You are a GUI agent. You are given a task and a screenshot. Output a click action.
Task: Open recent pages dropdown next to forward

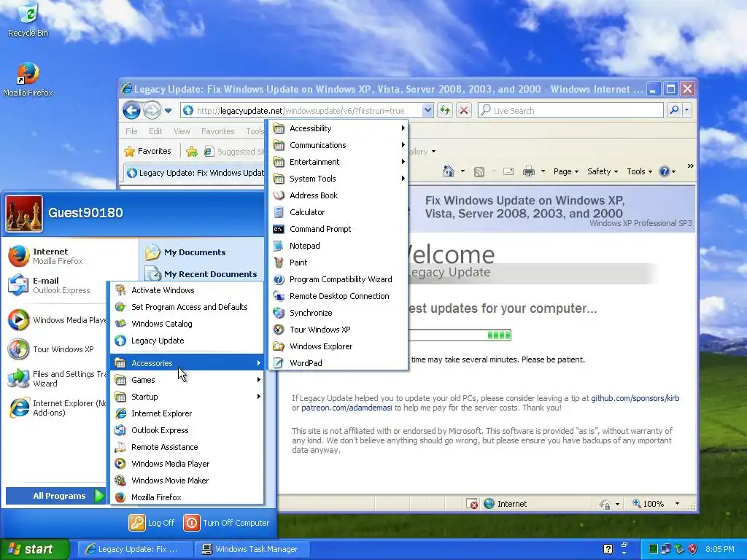[x=169, y=111]
